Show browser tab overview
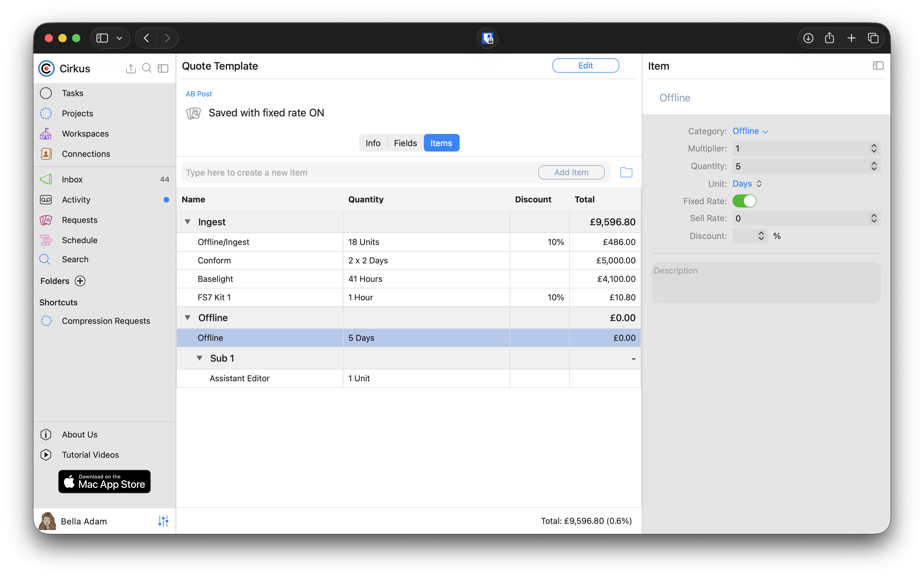Screen dimensions: 924x578 click(873, 38)
